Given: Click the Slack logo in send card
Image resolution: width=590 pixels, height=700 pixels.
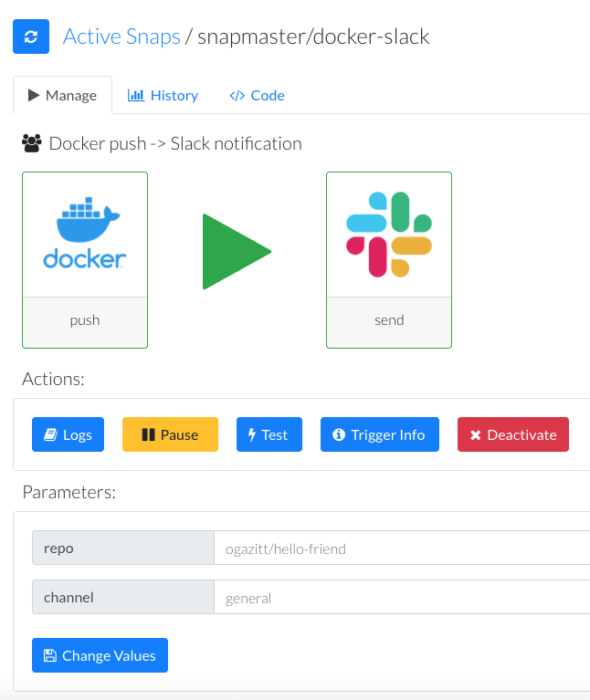Looking at the screenshot, I should pos(389,235).
